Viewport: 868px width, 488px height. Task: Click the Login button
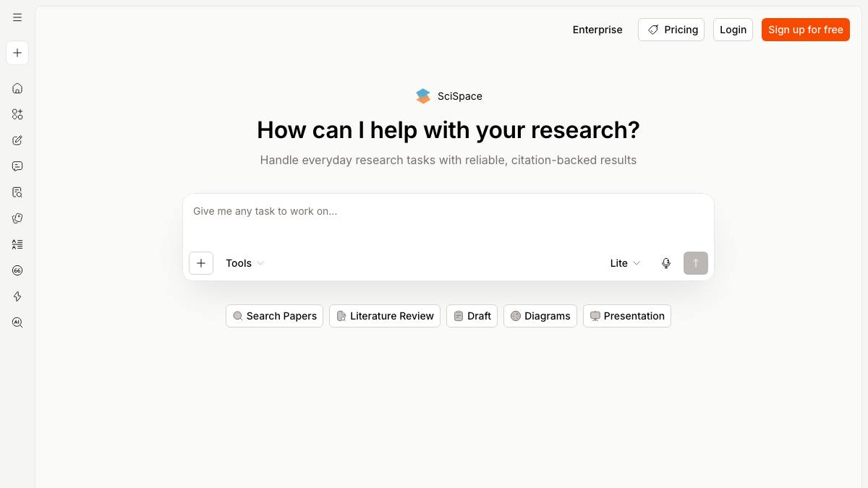click(x=733, y=30)
